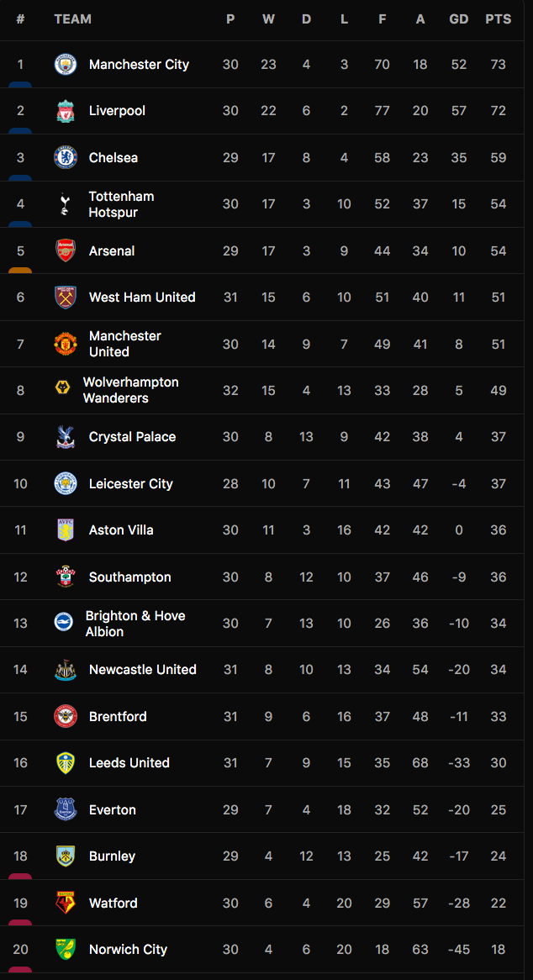Sort standings by W column header
This screenshot has width=533, height=980.
[268, 18]
